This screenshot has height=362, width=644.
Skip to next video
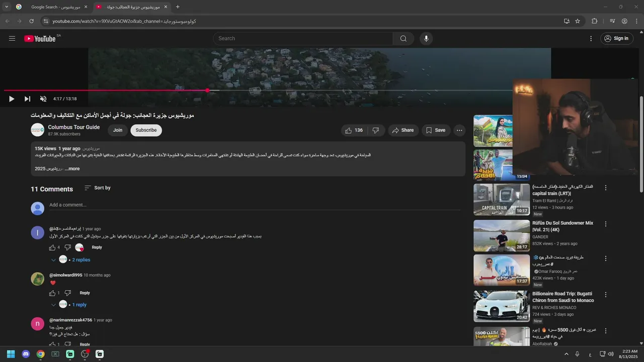point(27,99)
